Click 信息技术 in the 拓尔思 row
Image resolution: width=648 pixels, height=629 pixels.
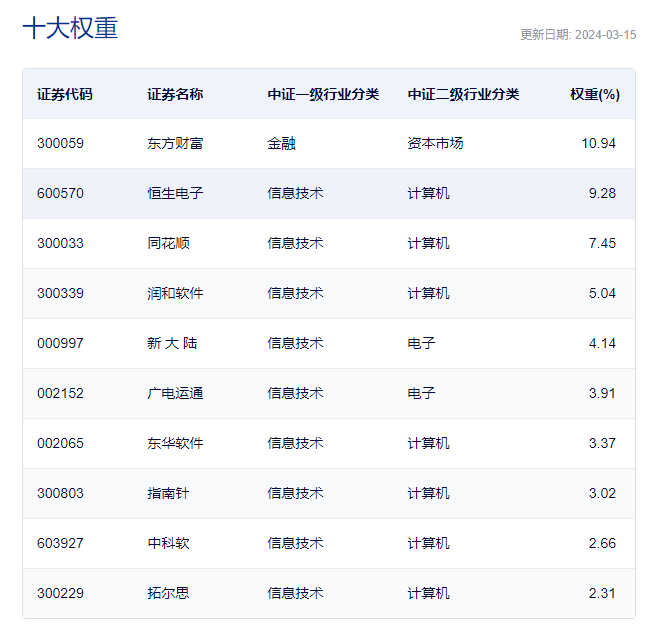coord(295,593)
